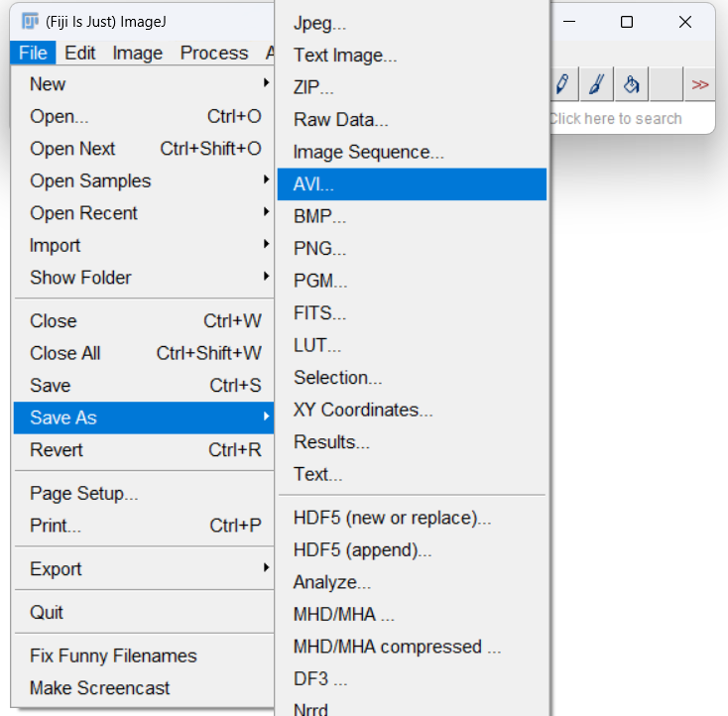Screen dimensions: 728x716
Task: Save as DF3 ...
Action: tap(412, 679)
